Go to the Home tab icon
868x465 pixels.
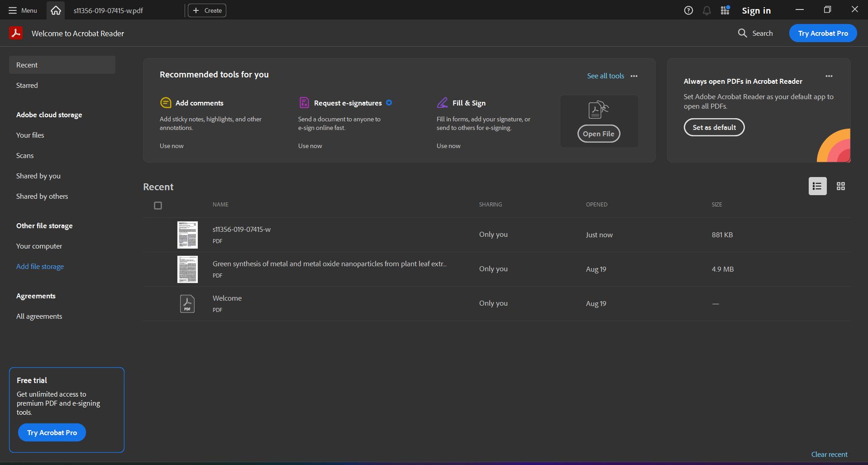tap(56, 10)
